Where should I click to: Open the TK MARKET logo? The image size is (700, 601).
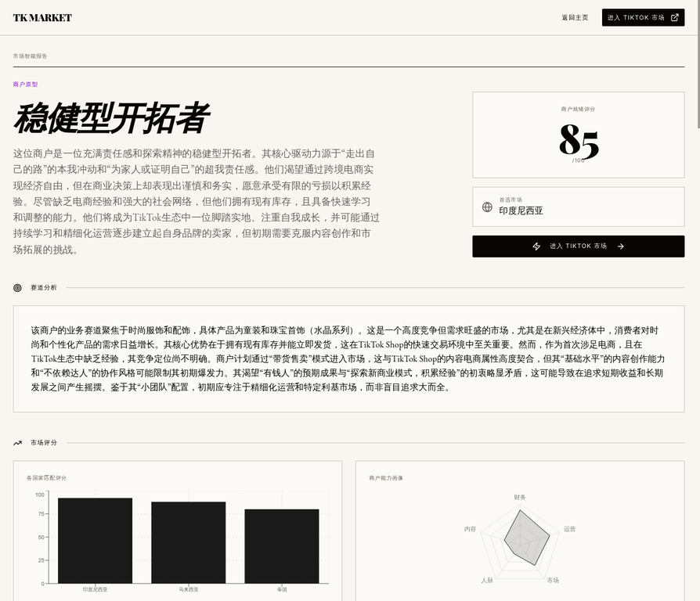42,18
